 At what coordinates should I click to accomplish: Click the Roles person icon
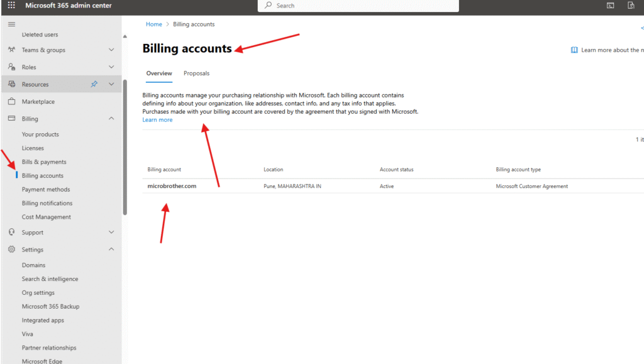11,67
